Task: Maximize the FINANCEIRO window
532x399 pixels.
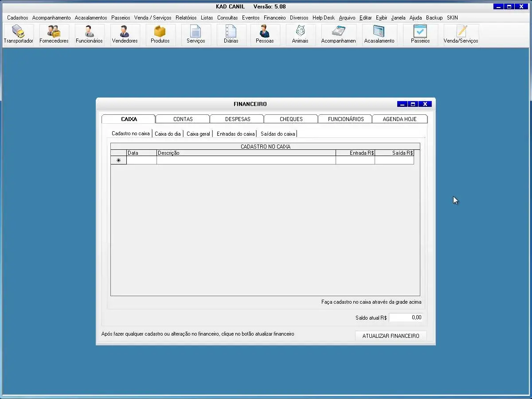Action: (x=413, y=104)
